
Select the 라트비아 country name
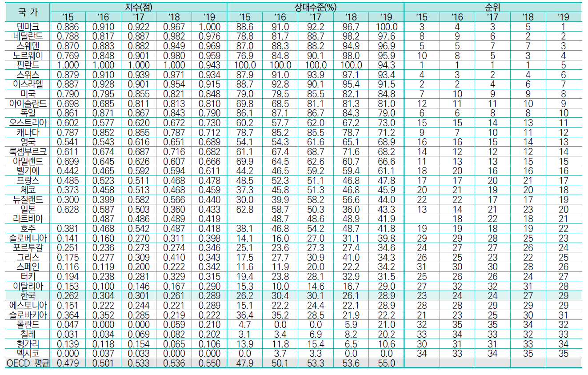click(x=28, y=218)
